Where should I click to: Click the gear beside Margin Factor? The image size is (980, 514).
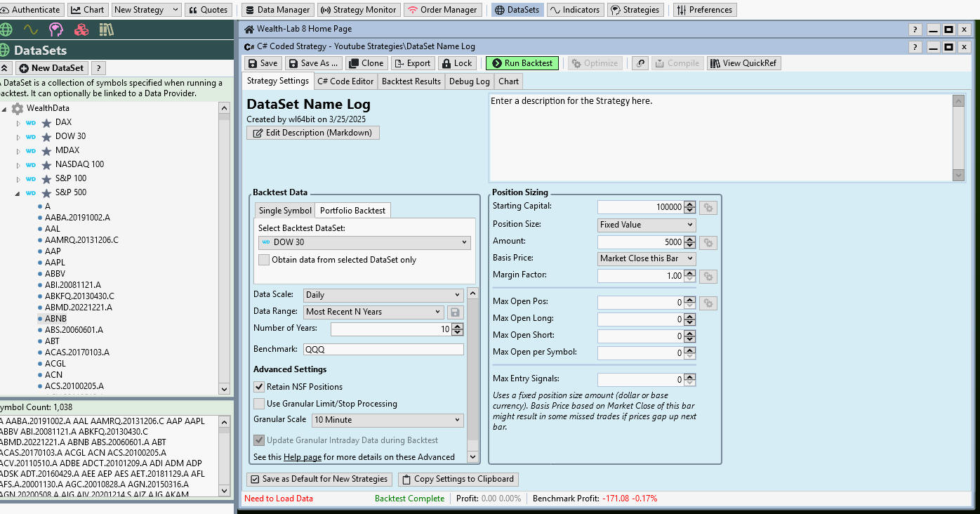coord(708,277)
